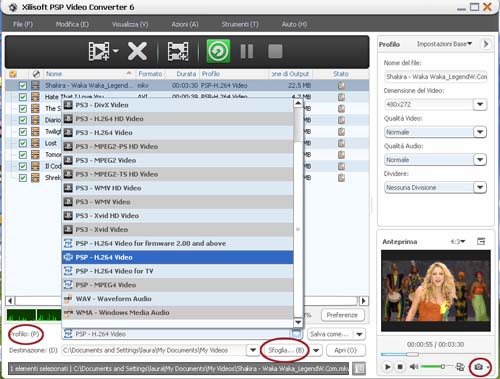Open the 4:3 aspect ratio dropdown
The height and width of the screenshot is (379, 500).
click(x=458, y=241)
